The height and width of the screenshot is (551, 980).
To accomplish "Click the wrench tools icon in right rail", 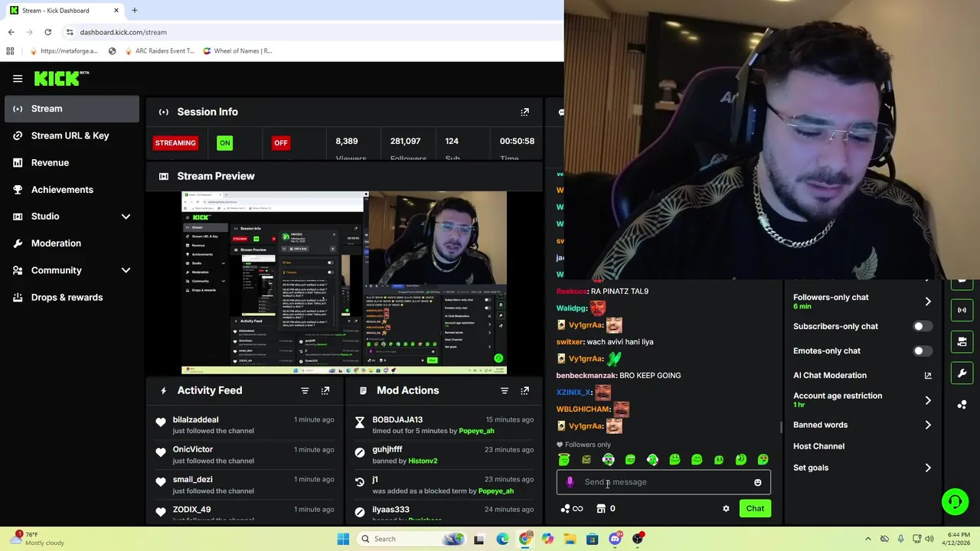I will pyautogui.click(x=962, y=373).
